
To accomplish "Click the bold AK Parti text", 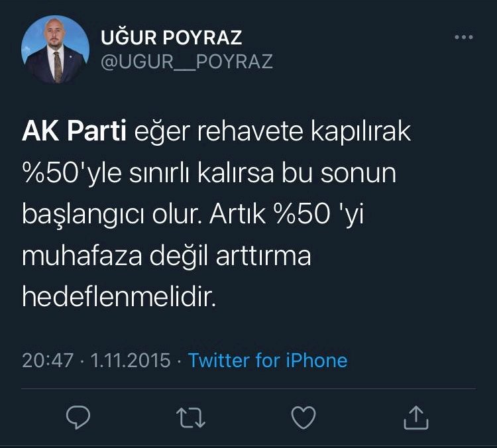I will click(x=74, y=131).
